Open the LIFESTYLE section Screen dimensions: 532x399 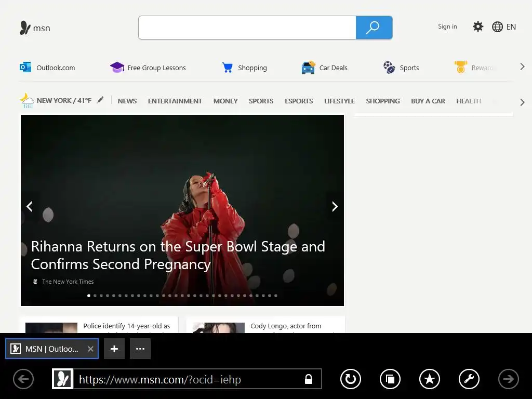point(340,101)
